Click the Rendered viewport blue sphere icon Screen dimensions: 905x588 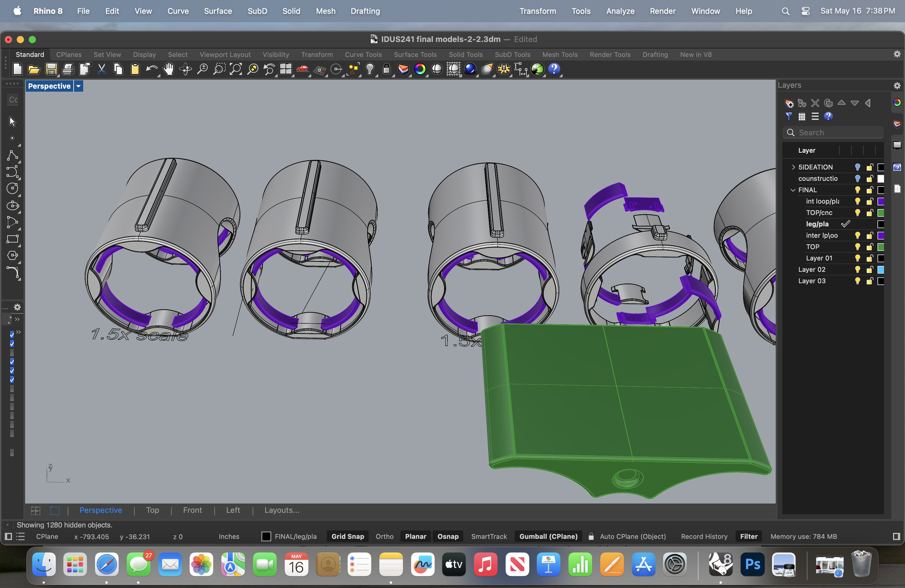click(470, 69)
